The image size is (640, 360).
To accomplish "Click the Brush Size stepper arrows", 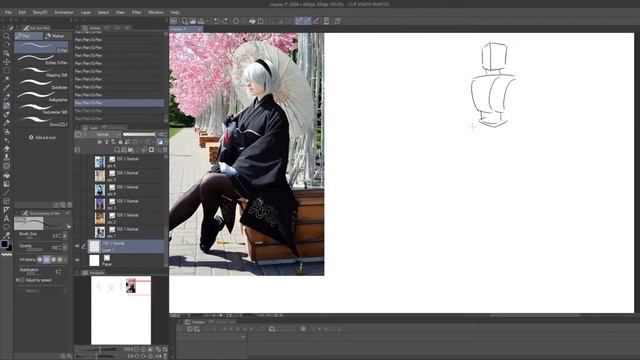I will tap(60, 236).
